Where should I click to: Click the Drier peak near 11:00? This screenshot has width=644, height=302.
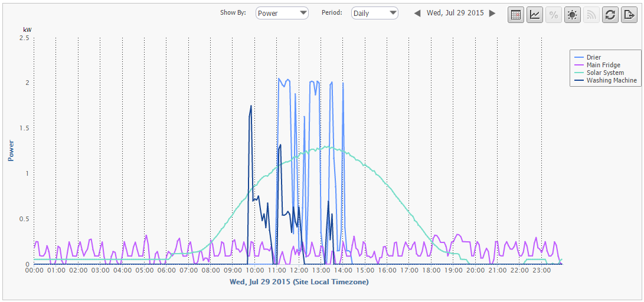(279, 80)
